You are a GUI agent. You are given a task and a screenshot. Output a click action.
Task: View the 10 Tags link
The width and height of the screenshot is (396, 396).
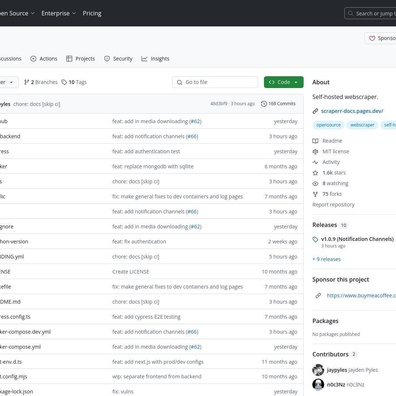tap(74, 82)
